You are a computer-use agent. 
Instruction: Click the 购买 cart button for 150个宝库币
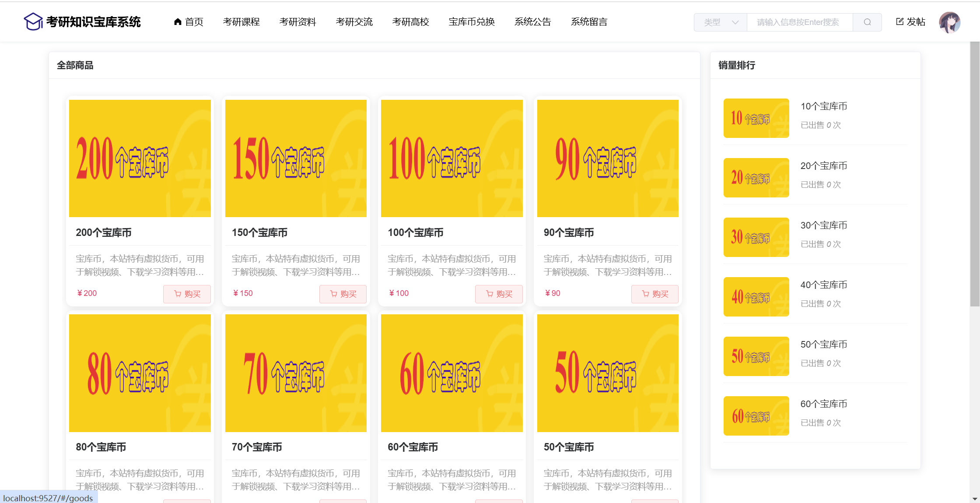[343, 294]
